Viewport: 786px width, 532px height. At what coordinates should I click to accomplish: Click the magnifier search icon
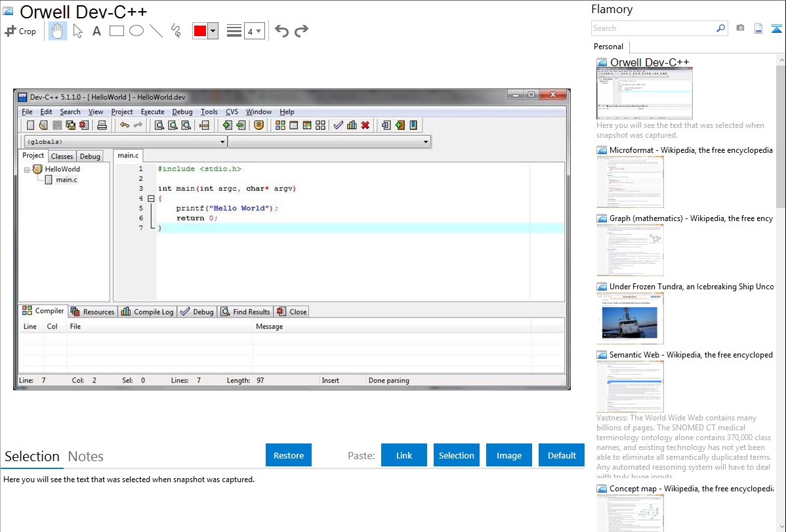coord(721,28)
